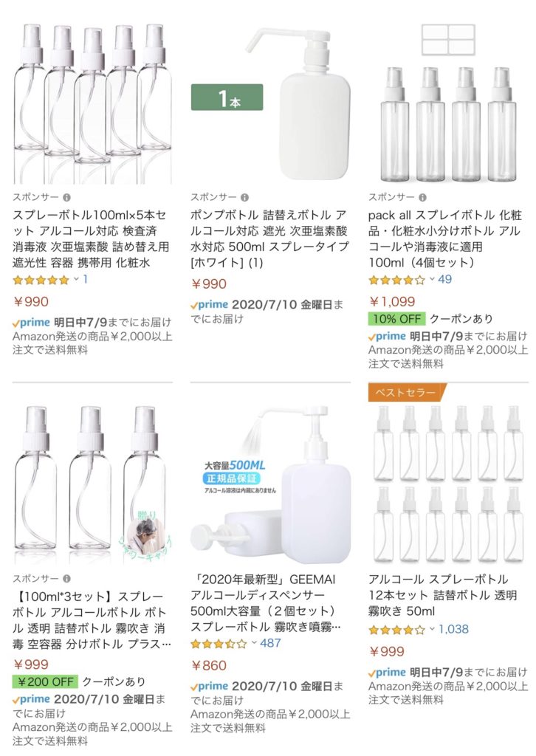Click thumbnail of white pump bottle 1本
The image size is (536, 756).
click(270, 103)
